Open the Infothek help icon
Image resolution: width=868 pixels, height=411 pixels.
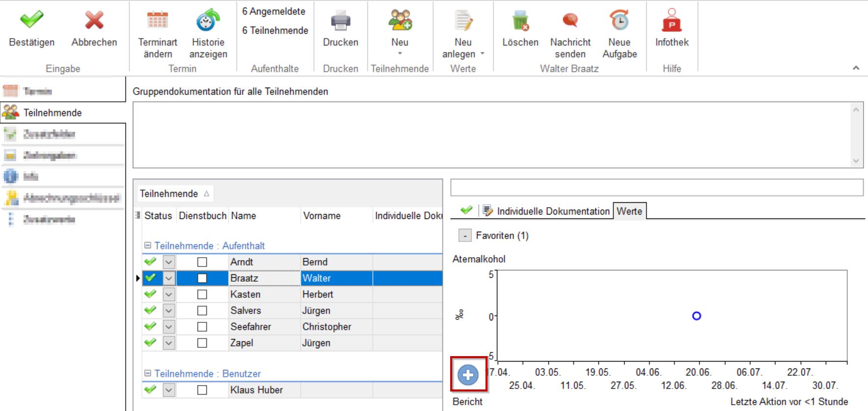[x=672, y=21]
